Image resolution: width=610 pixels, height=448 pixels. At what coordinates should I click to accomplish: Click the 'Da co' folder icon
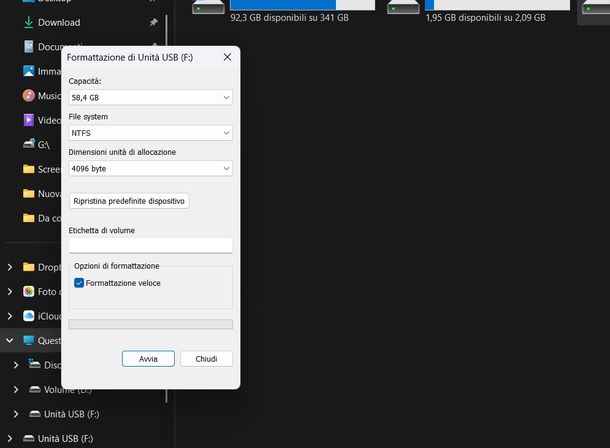point(28,218)
